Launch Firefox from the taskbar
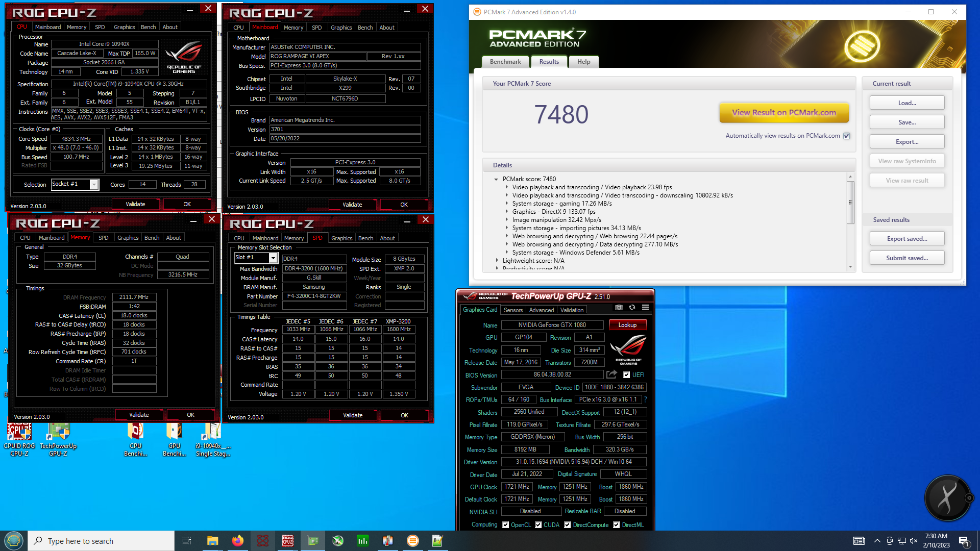 click(x=237, y=541)
